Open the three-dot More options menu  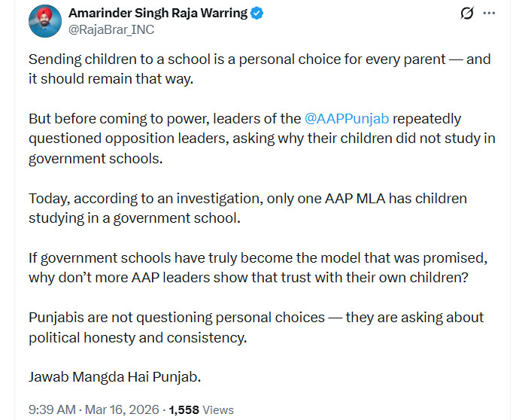[x=489, y=14]
